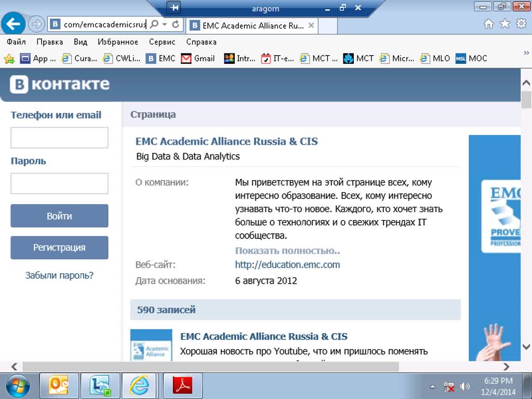Open the Micr... favorites bookmark
Image resolution: width=532 pixels, height=399 pixels.
point(396,59)
